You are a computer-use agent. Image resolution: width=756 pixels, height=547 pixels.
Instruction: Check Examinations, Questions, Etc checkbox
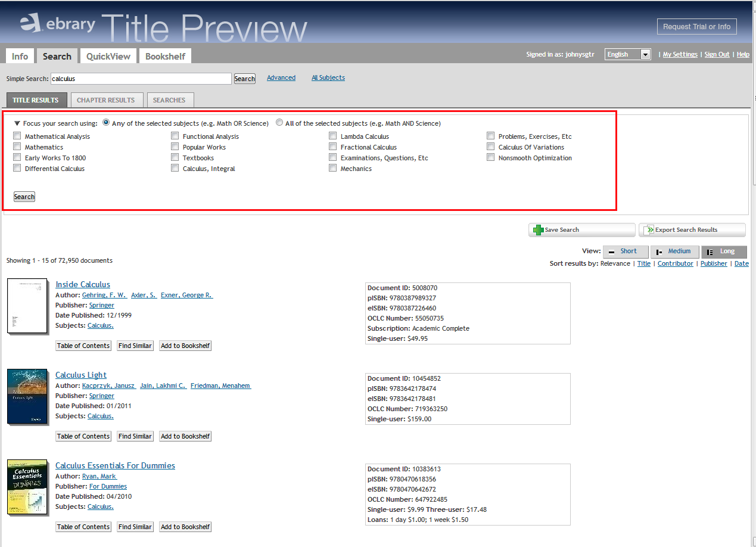pos(333,157)
